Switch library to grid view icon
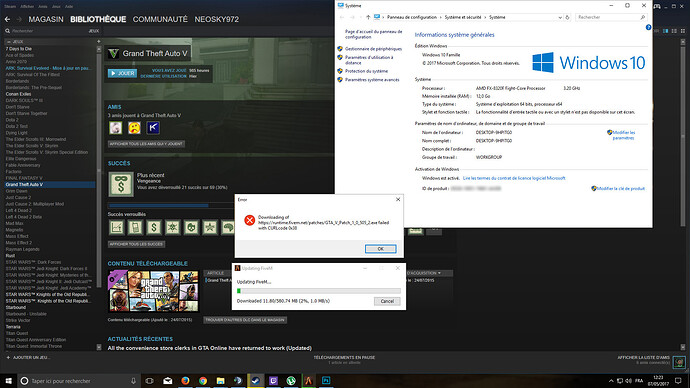The width and height of the screenshot is (690, 388). [x=683, y=31]
